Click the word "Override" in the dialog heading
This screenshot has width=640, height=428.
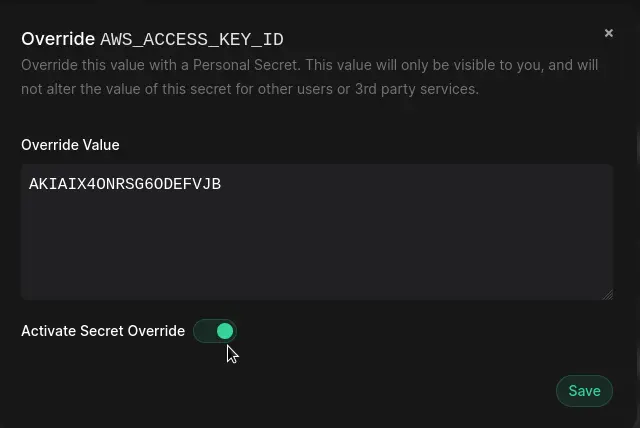pos(58,39)
